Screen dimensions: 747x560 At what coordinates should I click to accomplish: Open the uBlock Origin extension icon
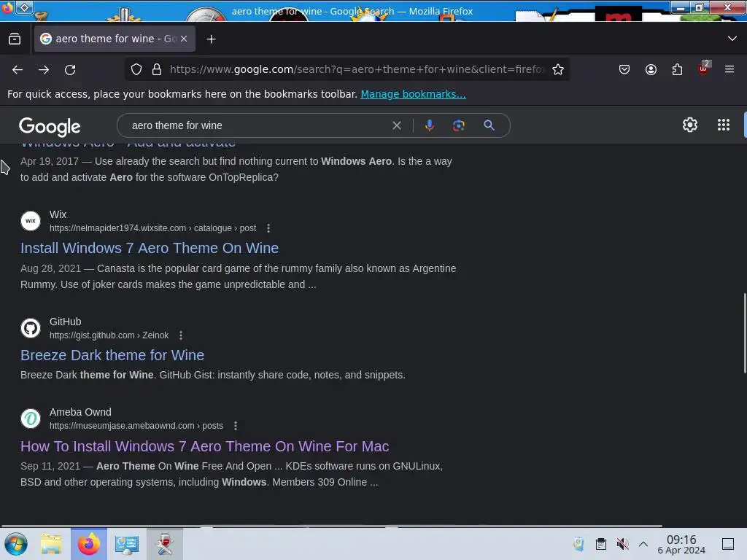pos(703,69)
